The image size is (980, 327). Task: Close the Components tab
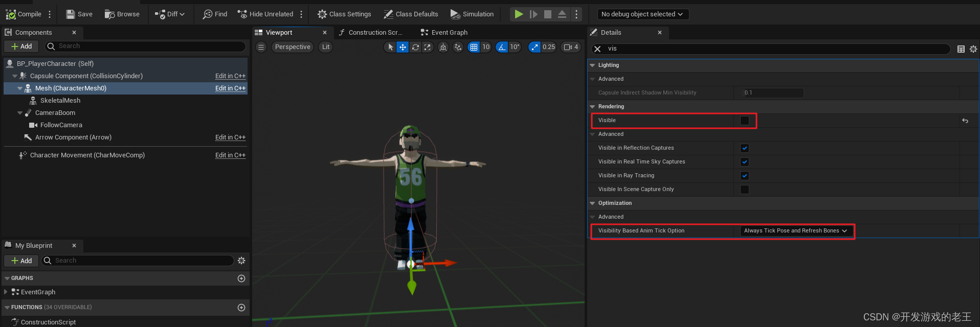(x=74, y=32)
